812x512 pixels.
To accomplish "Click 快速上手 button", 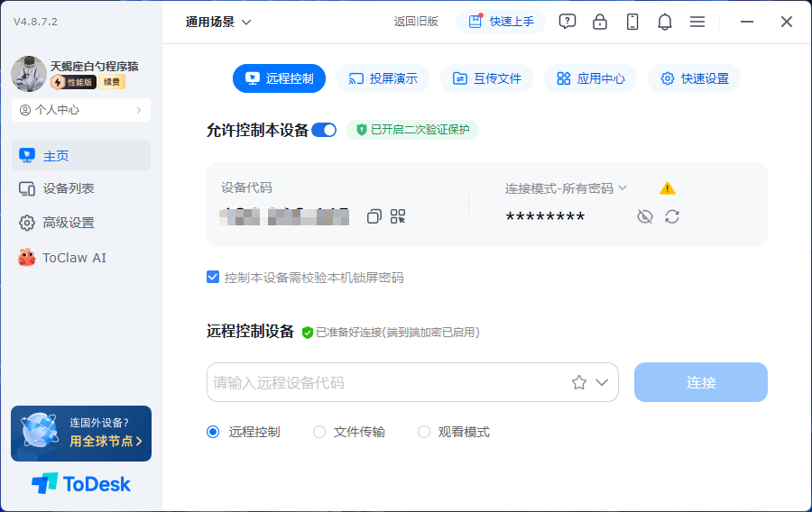I will click(501, 22).
